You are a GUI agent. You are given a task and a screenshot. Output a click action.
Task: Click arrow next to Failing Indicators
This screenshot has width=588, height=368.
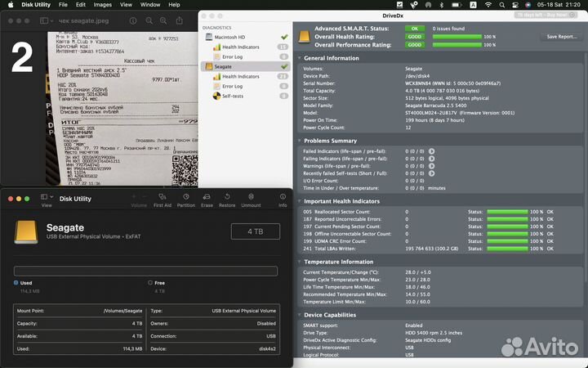(x=432, y=159)
